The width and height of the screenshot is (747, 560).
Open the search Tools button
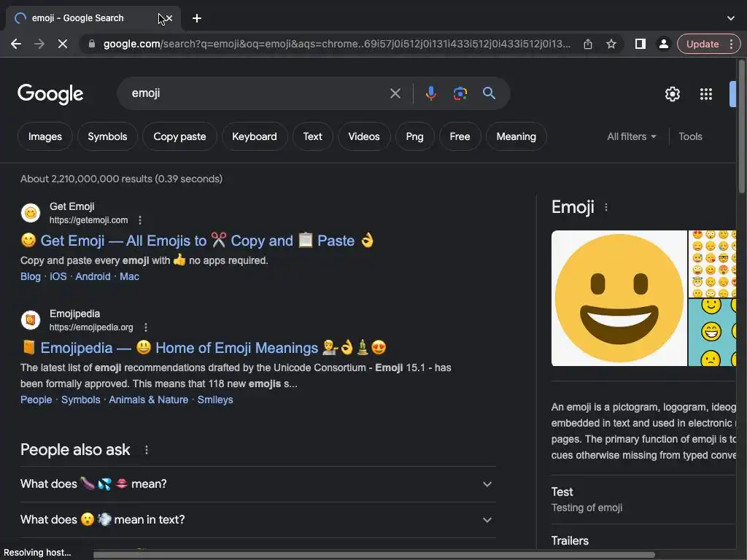pyautogui.click(x=690, y=136)
